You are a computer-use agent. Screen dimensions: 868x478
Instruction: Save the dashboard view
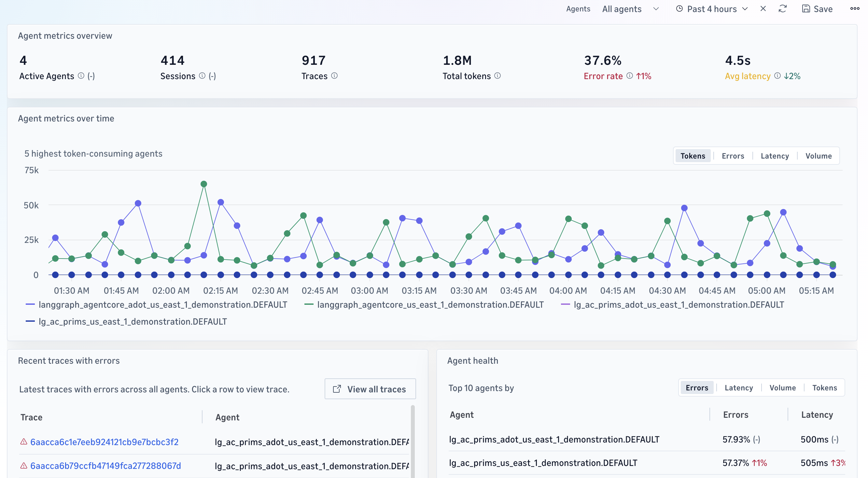(818, 9)
